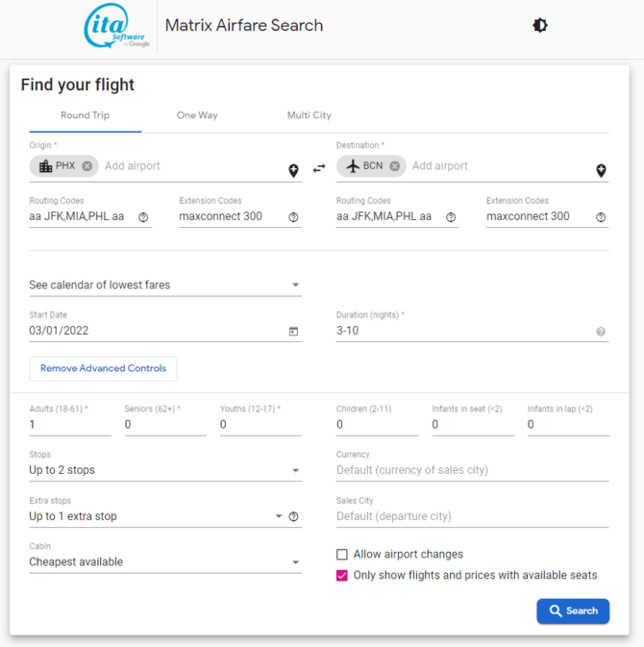644x647 pixels.
Task: Click the Search button
Action: (x=573, y=611)
